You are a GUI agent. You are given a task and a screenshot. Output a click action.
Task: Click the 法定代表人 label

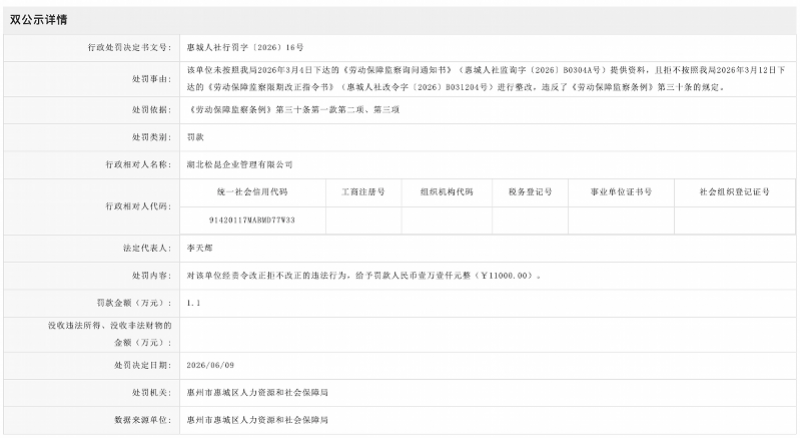[x=147, y=248]
